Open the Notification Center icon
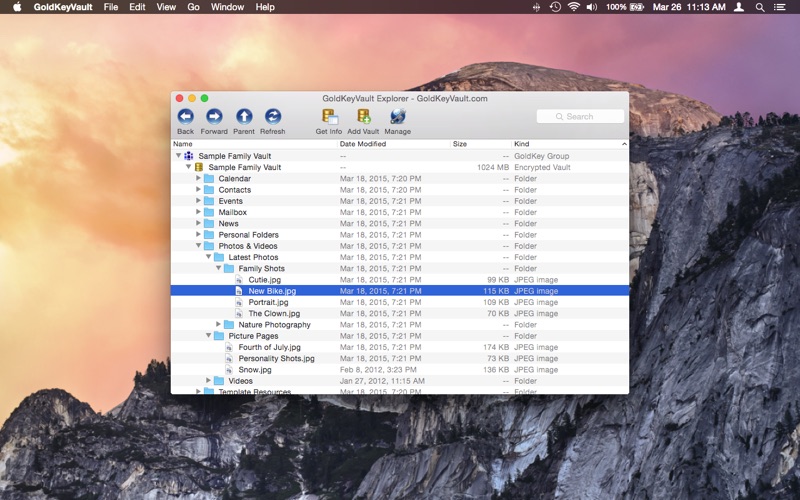The image size is (800, 500). pos(779,7)
